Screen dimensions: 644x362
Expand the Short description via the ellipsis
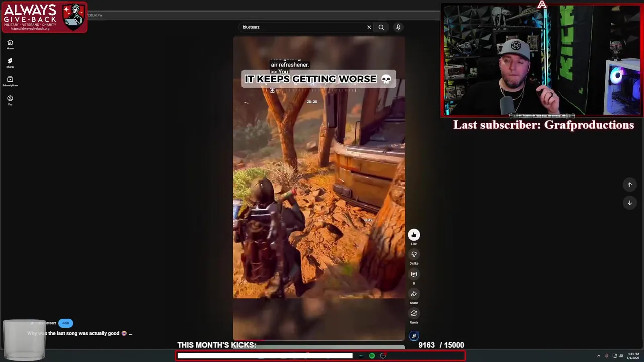(x=130, y=333)
